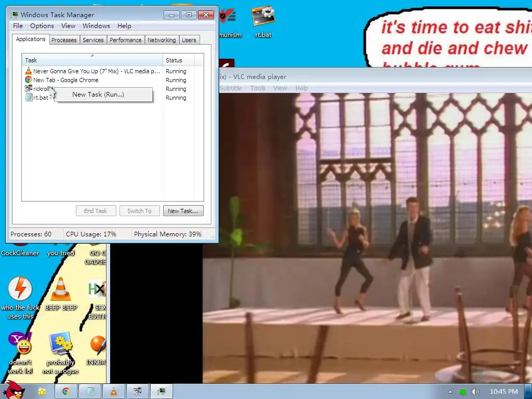532x399 pixels.
Task: Click the pinned folder icon on taskbar
Action: [x=42, y=392]
